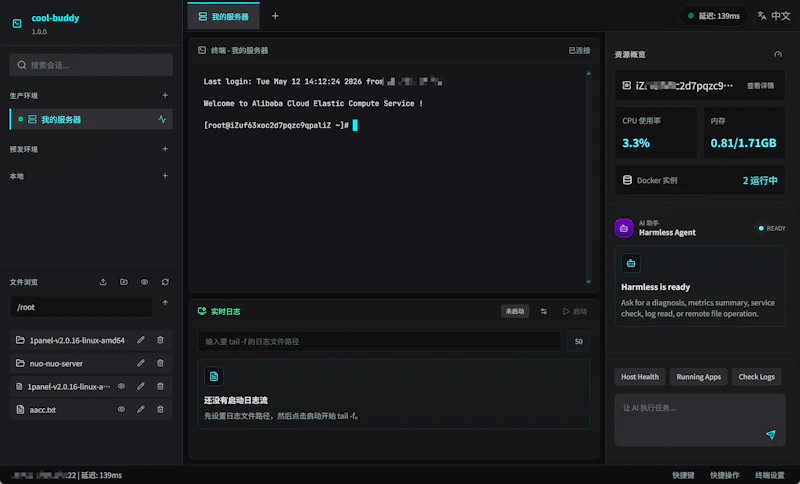
Task: Click the aacc.txt file name
Action: tap(43, 410)
